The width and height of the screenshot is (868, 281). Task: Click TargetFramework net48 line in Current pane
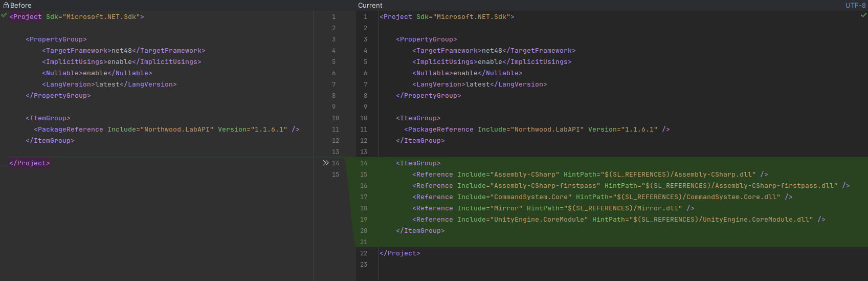494,51
